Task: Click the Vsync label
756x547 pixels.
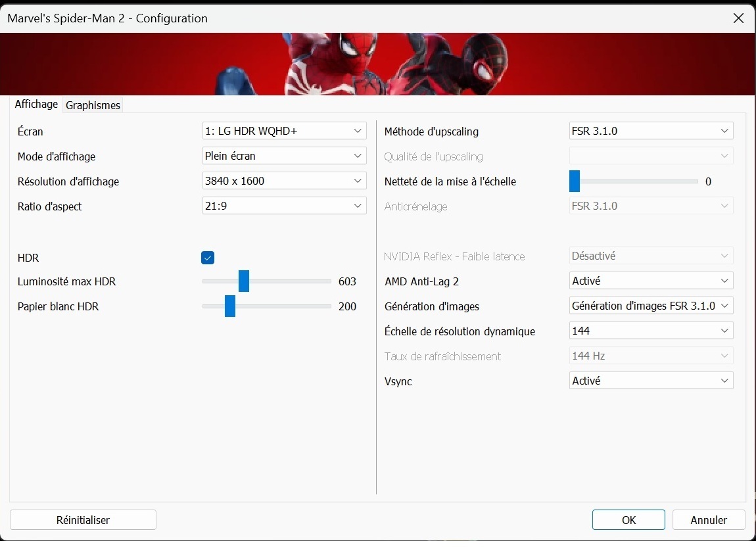Action: pos(398,381)
